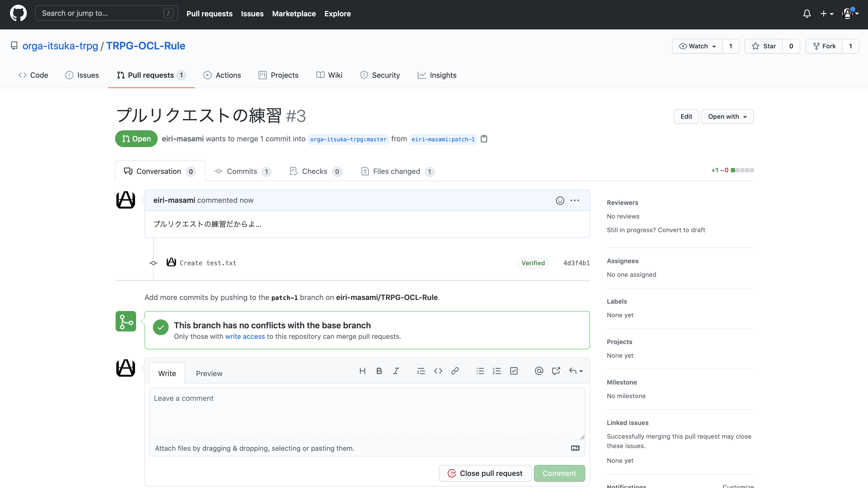Expand the Watch dropdown
Screen dimensions: 868x488
(697, 46)
